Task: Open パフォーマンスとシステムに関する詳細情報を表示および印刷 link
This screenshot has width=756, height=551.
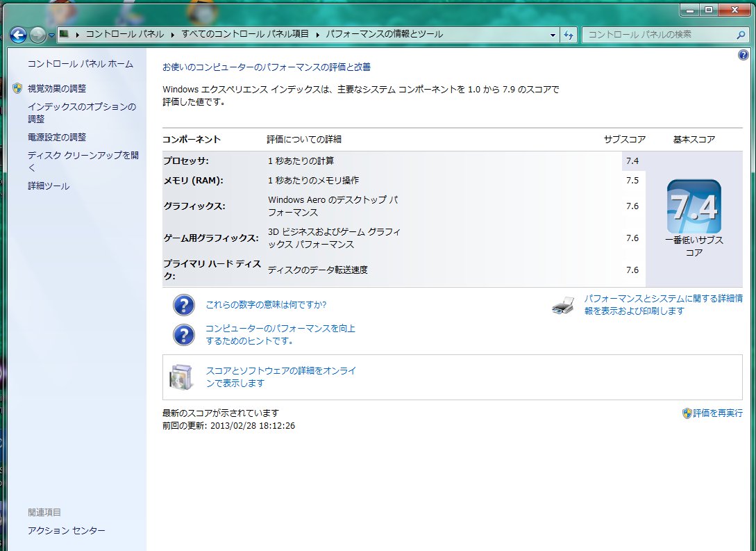Action: (664, 304)
